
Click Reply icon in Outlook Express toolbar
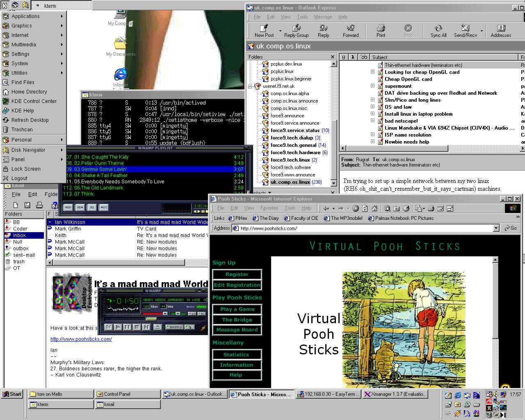(x=323, y=31)
